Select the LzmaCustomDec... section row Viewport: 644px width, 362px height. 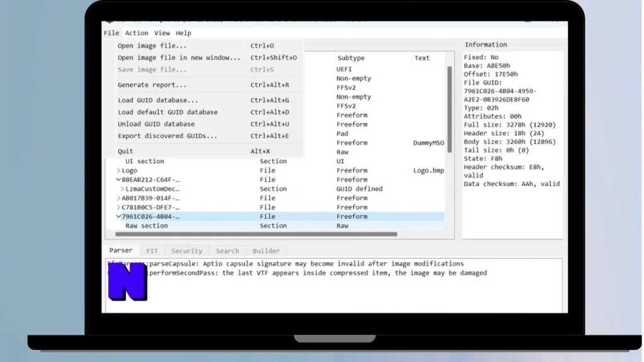click(x=275, y=189)
